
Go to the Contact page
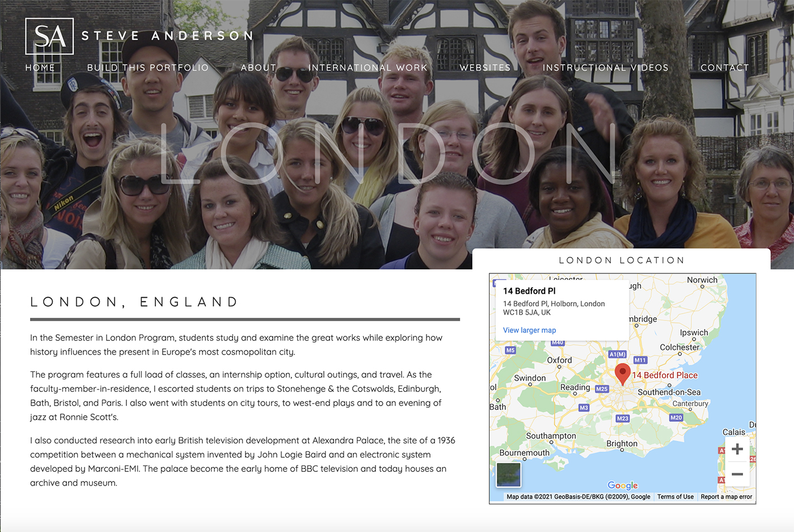[724, 67]
